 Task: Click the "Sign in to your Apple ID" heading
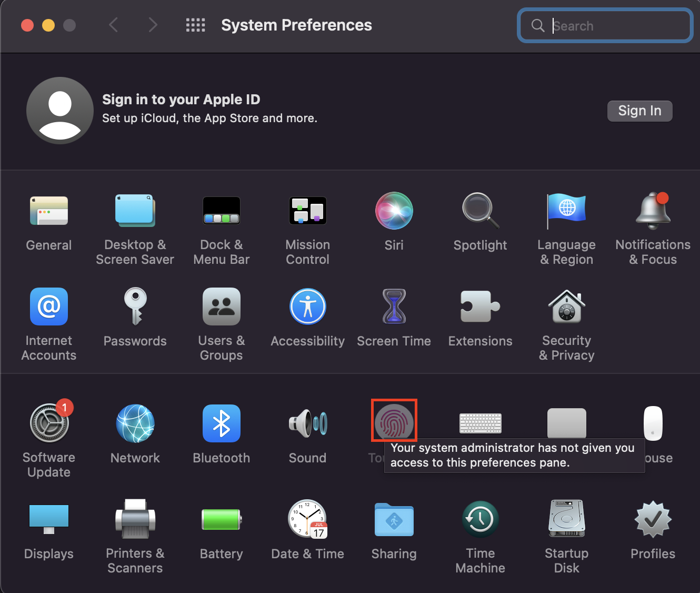point(181,100)
